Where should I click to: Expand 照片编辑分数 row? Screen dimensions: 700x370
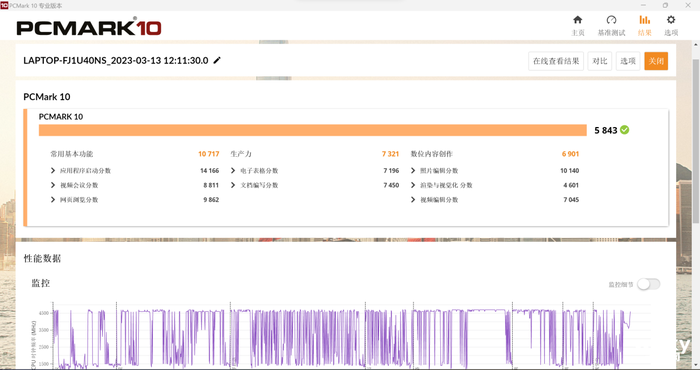point(413,170)
